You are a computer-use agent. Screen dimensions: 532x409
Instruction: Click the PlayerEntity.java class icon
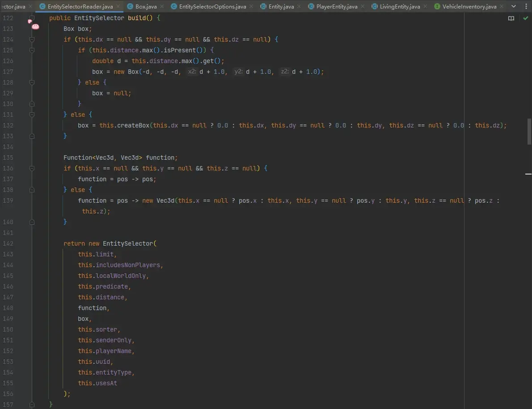pyautogui.click(x=311, y=6)
